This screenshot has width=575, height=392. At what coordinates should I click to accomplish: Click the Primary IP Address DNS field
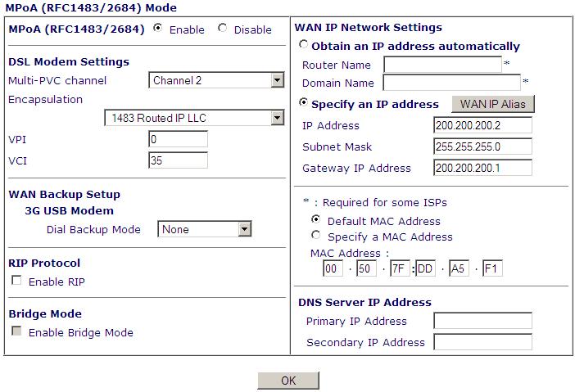(482, 321)
